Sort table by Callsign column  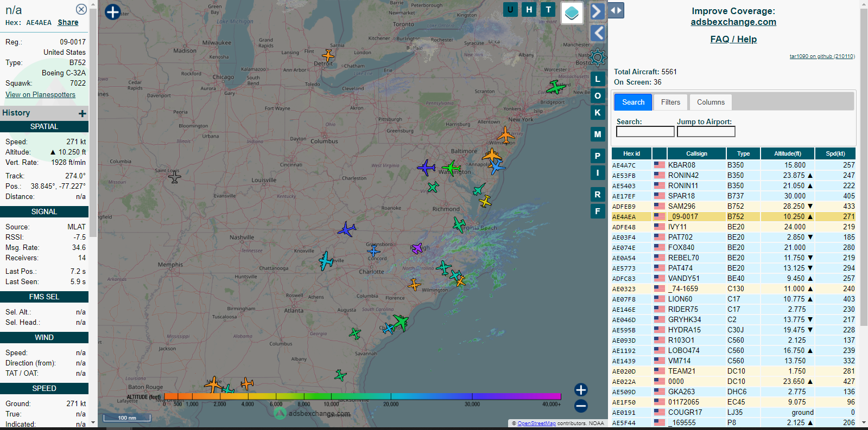click(696, 153)
